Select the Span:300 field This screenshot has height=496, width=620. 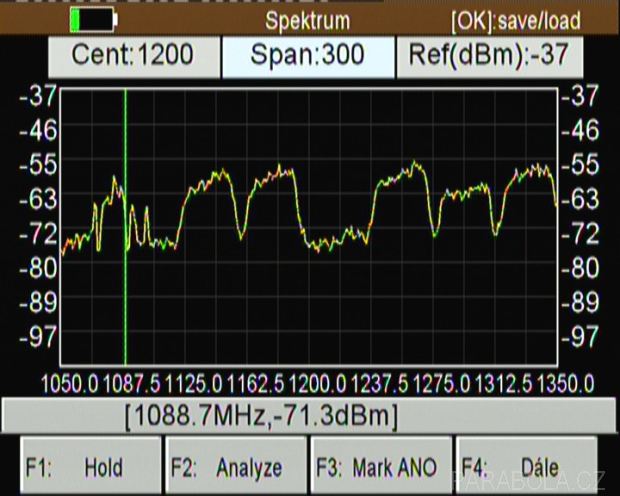click(x=308, y=57)
